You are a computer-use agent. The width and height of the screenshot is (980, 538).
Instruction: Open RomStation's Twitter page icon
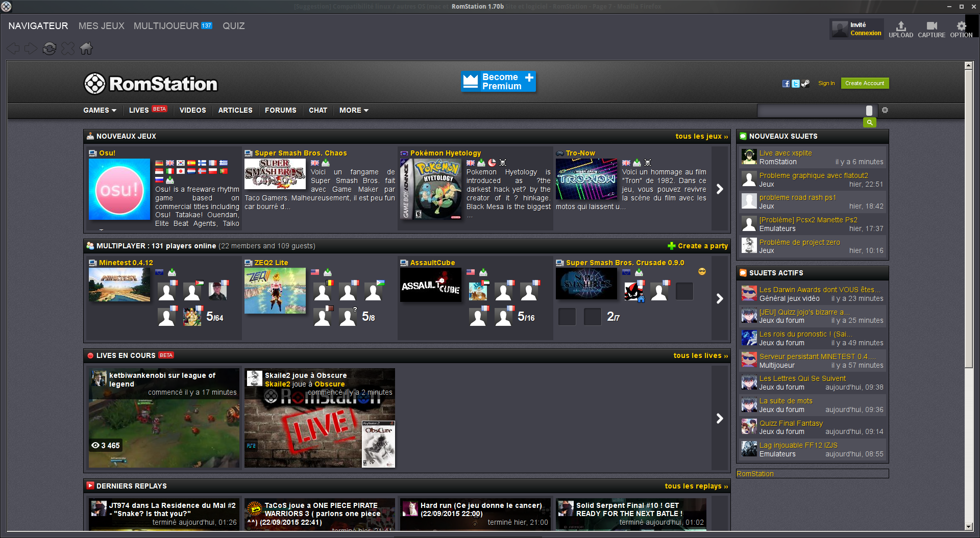point(795,84)
